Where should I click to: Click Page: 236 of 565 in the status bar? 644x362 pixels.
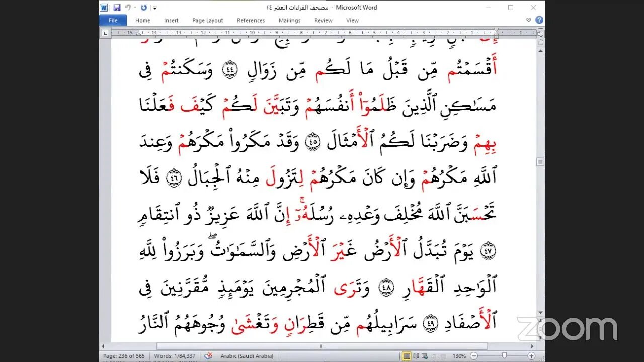point(124,356)
